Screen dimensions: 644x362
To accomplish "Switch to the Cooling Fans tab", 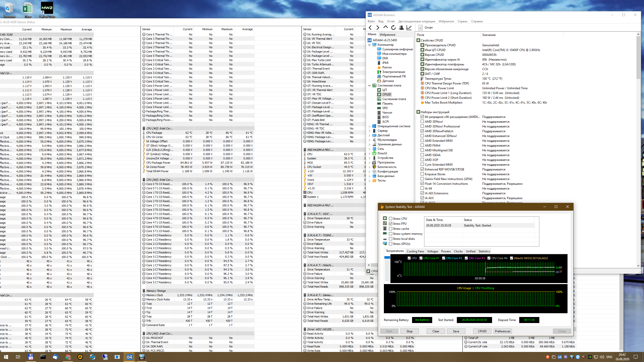I will click(415, 251).
